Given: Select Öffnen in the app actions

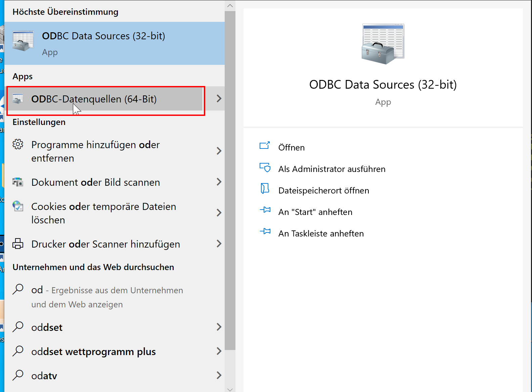Looking at the screenshot, I should (291, 147).
